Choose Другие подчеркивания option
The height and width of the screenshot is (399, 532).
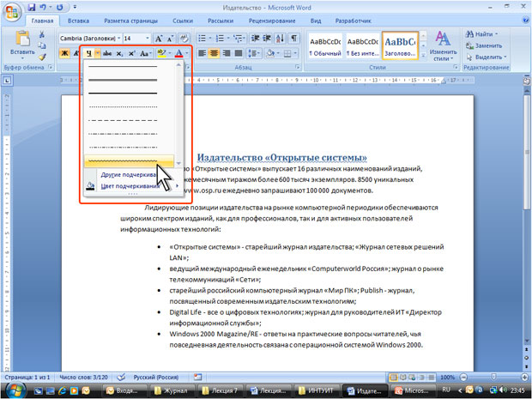pyautogui.click(x=132, y=175)
